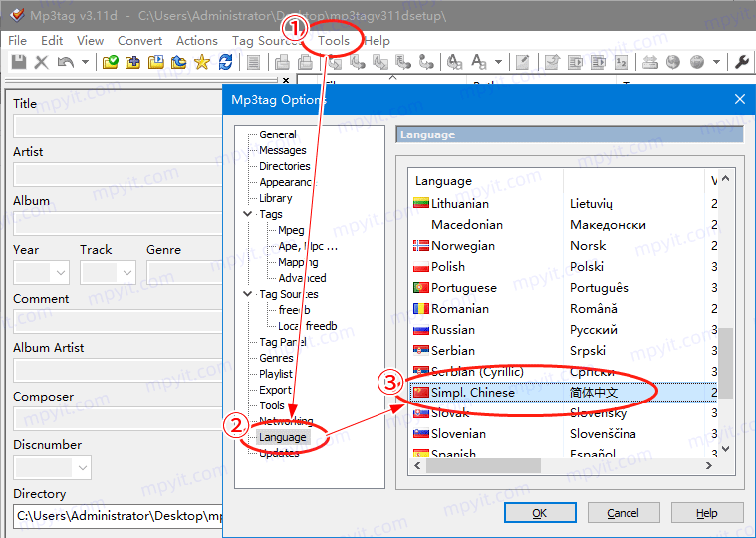Click Cancel in Mp3tag Options
This screenshot has width=756, height=538.
click(x=623, y=513)
